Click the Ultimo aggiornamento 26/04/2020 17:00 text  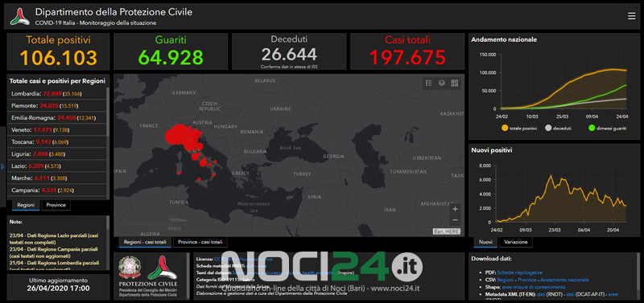click(x=58, y=285)
